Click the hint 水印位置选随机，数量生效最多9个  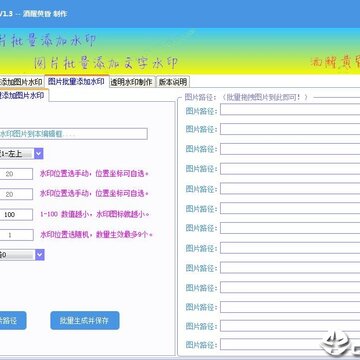coord(96,235)
